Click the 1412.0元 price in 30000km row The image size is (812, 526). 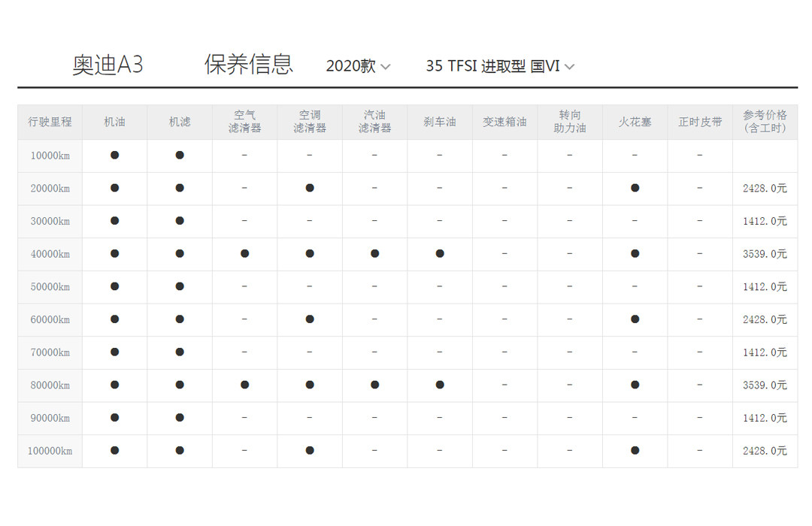click(x=765, y=221)
